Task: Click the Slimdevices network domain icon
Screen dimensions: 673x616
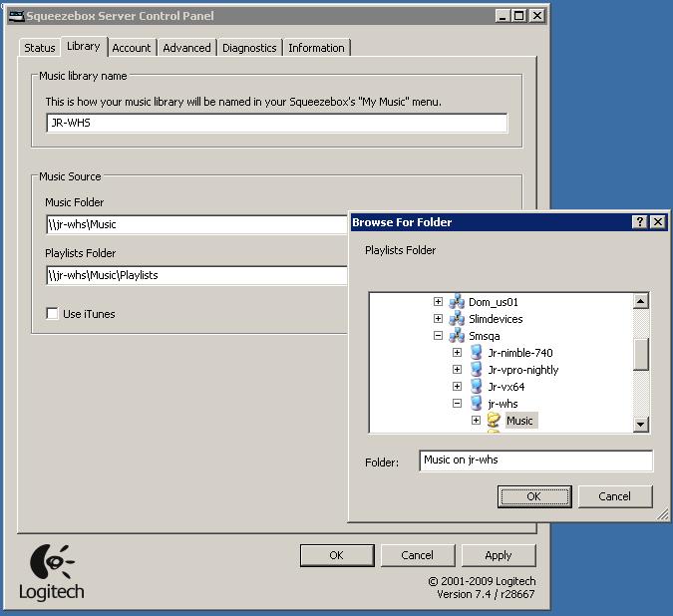Action: [457, 319]
